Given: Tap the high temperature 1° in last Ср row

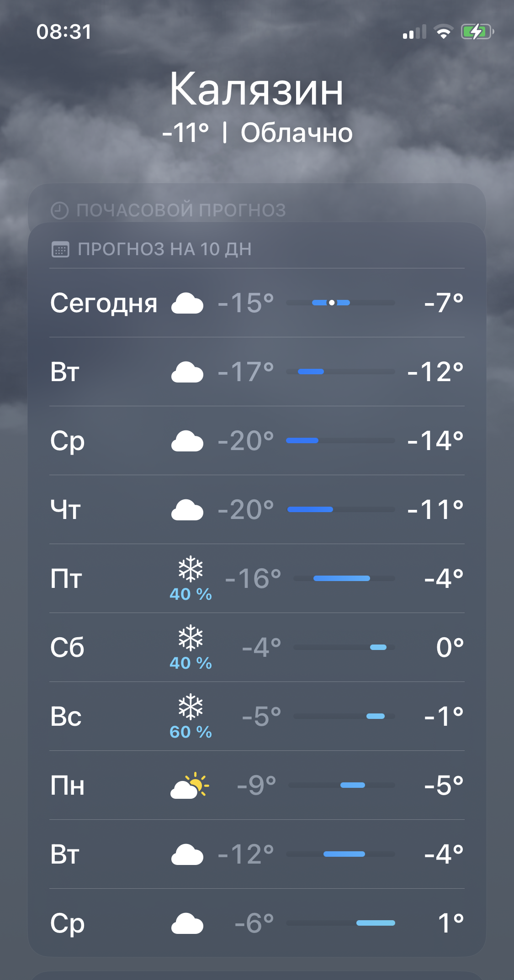Looking at the screenshot, I should click(x=450, y=923).
